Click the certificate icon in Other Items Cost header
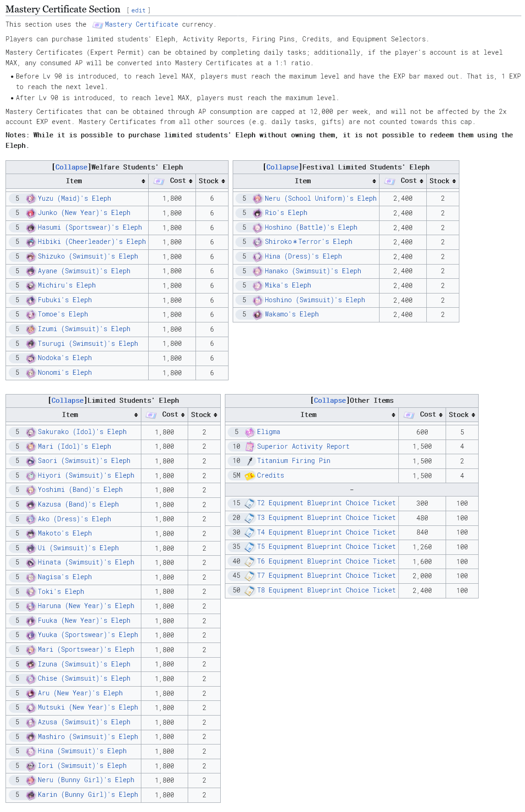Screen dimensions: 525x812 tap(409, 415)
